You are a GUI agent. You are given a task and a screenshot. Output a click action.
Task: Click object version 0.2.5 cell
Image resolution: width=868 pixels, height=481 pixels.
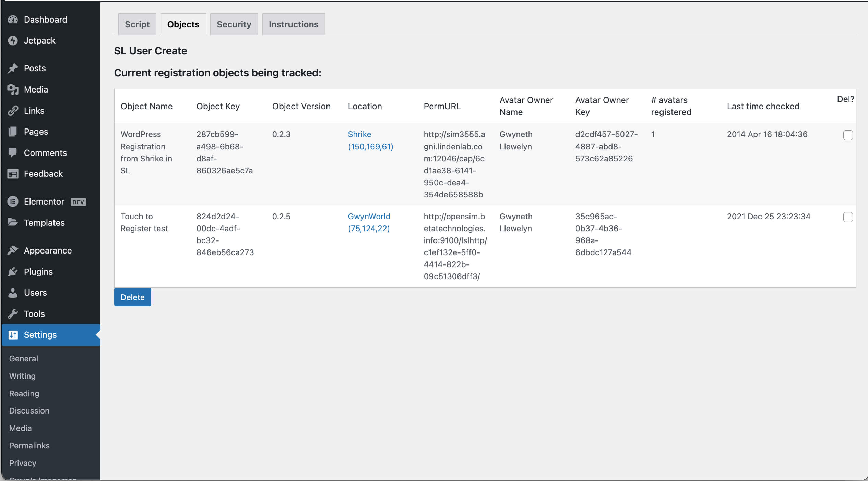click(281, 217)
